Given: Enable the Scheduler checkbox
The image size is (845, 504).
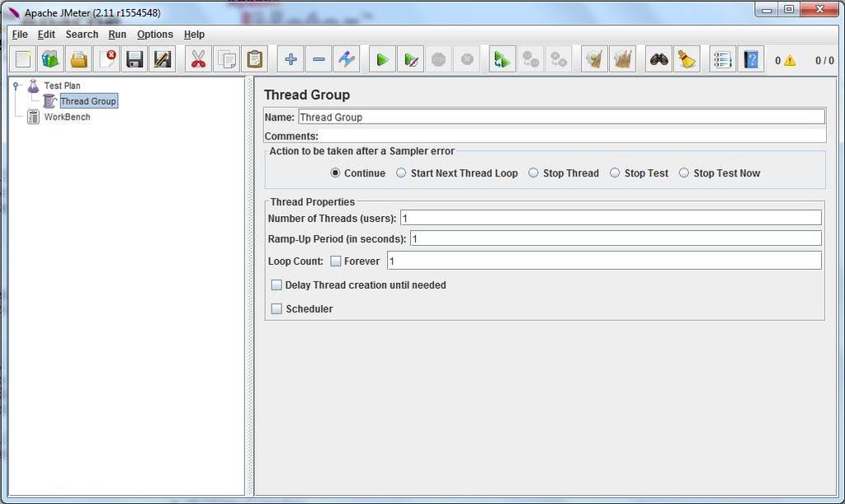Looking at the screenshot, I should (x=276, y=309).
